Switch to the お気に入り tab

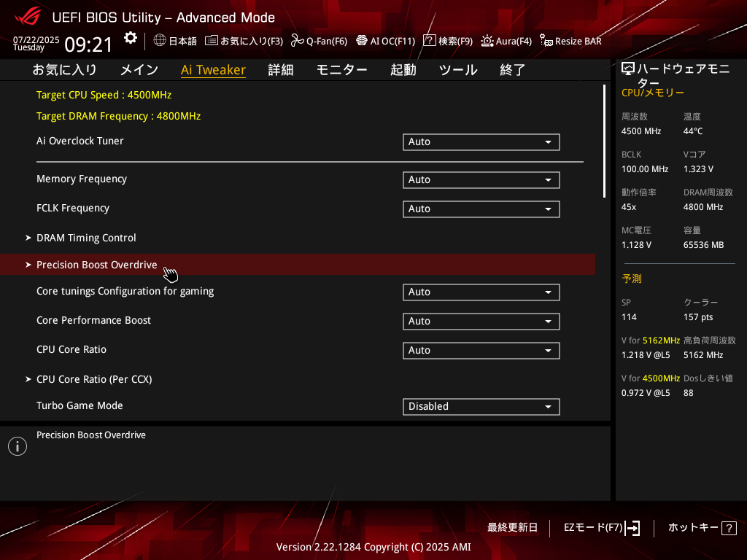(x=64, y=70)
